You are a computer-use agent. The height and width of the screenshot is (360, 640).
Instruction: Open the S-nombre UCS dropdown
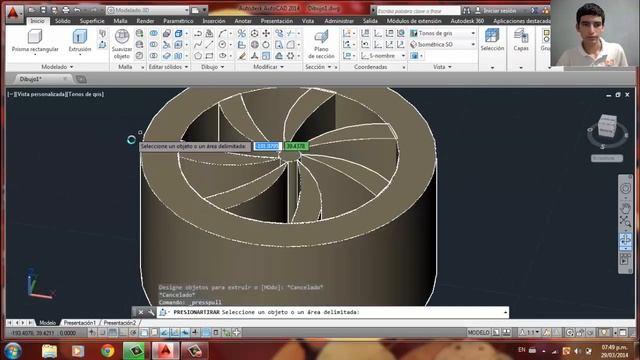tap(383, 56)
